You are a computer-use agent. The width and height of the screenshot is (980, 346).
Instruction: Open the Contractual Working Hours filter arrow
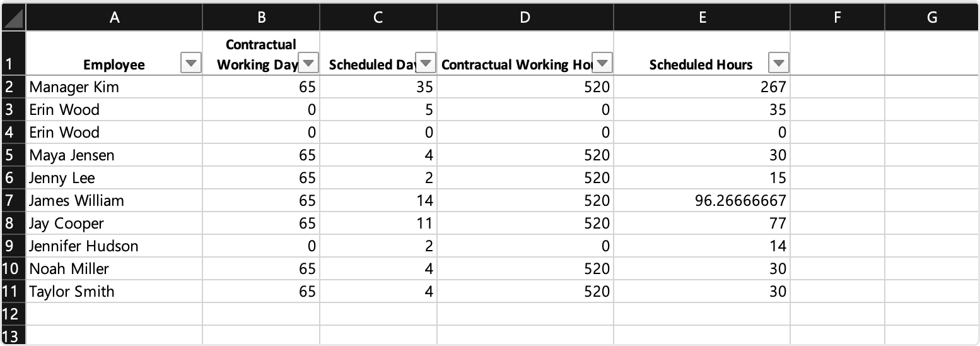pyautogui.click(x=602, y=64)
